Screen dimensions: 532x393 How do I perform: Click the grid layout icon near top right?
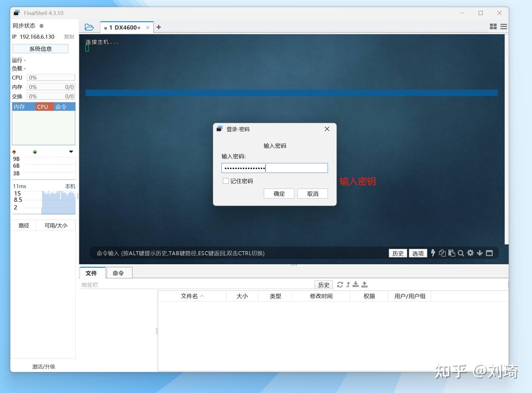[x=493, y=26]
